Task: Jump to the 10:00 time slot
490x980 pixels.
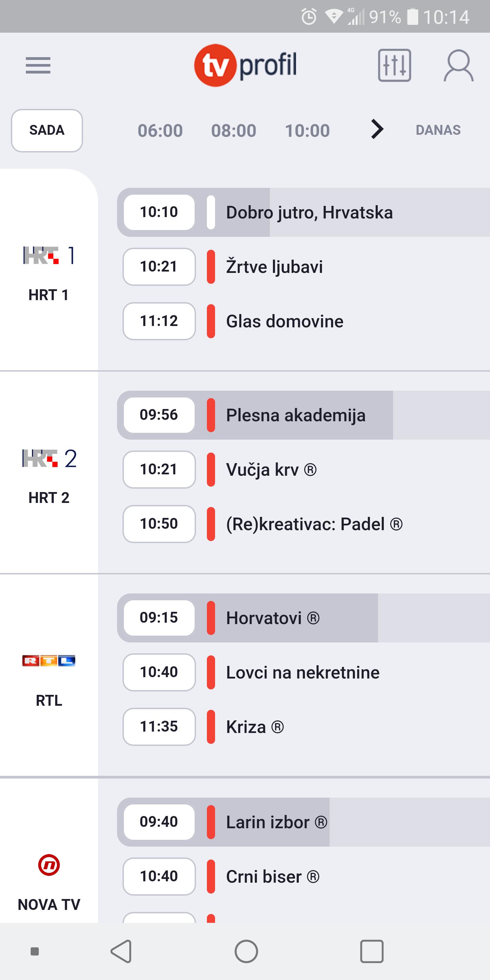Action: (x=307, y=130)
